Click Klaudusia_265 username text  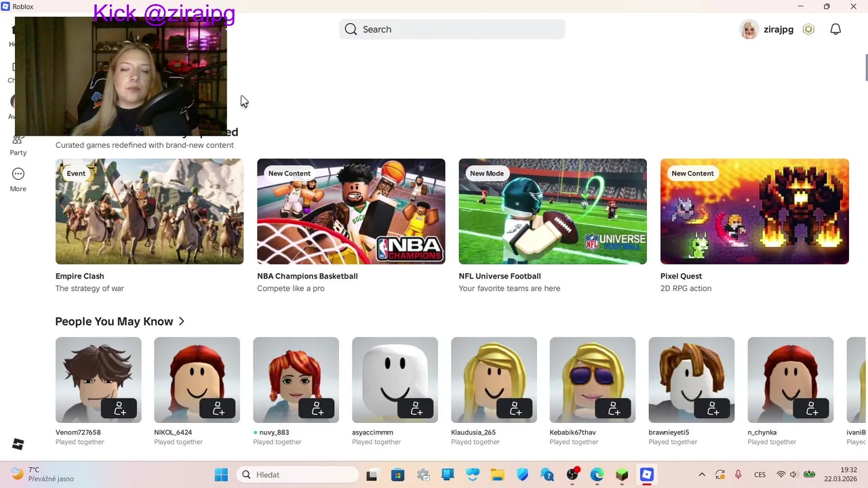point(473,432)
